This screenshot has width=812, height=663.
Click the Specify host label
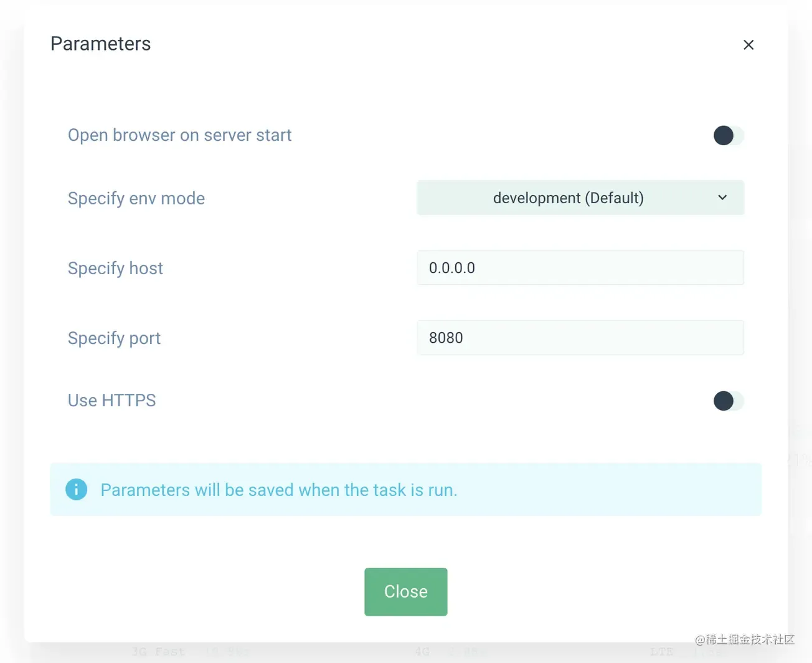tap(115, 269)
